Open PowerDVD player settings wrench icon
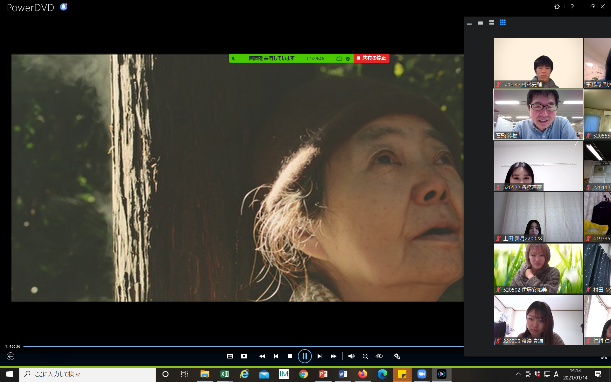The width and height of the screenshot is (611, 382). point(397,356)
